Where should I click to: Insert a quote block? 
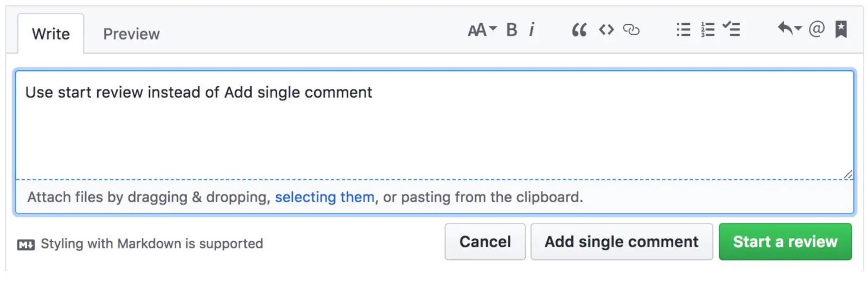tap(579, 30)
